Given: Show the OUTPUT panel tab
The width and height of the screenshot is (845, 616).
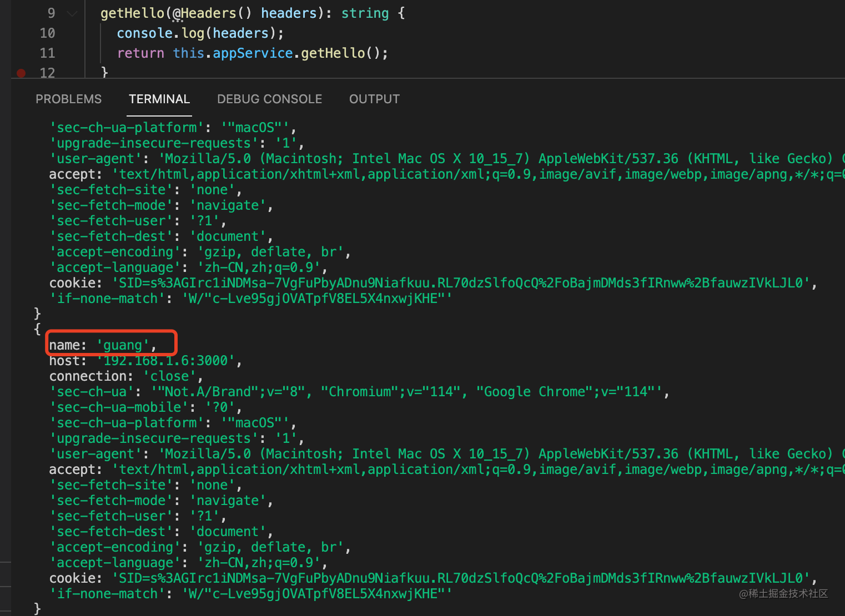Looking at the screenshot, I should click(x=374, y=99).
